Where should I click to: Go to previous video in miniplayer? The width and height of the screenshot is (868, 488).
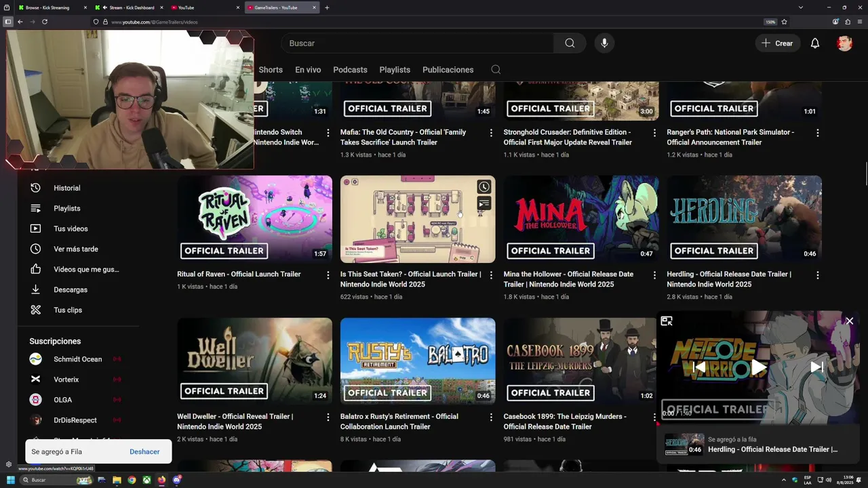tap(700, 367)
